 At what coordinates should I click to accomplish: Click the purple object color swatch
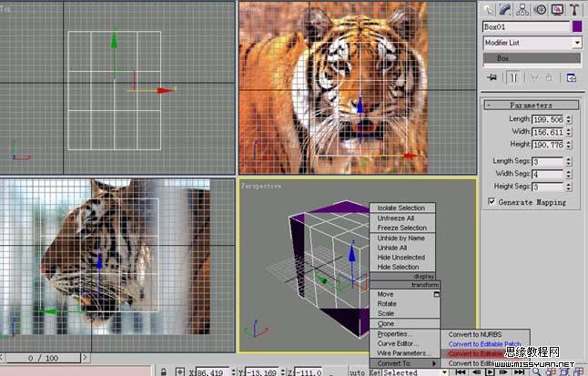pos(577,26)
